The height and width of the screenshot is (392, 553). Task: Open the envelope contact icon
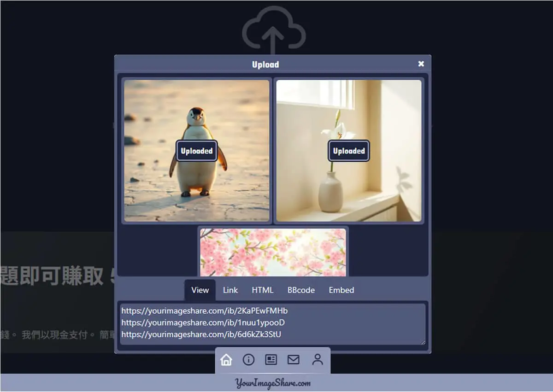(294, 360)
